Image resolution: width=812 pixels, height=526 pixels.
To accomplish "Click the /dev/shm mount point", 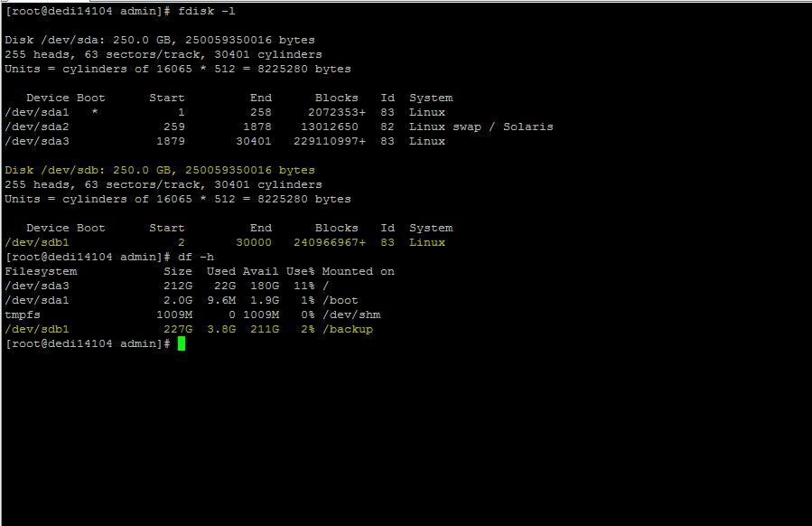I will click(351, 315).
